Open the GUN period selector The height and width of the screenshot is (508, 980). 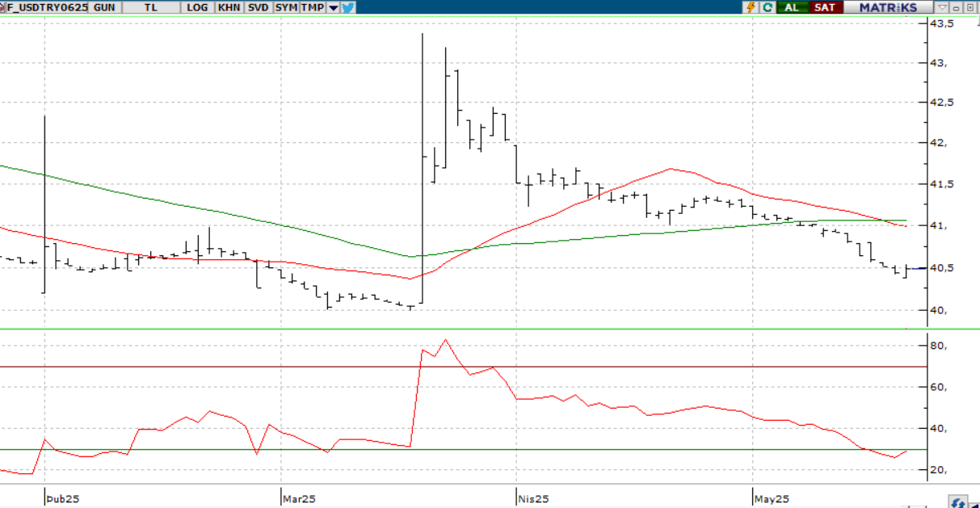pyautogui.click(x=104, y=7)
